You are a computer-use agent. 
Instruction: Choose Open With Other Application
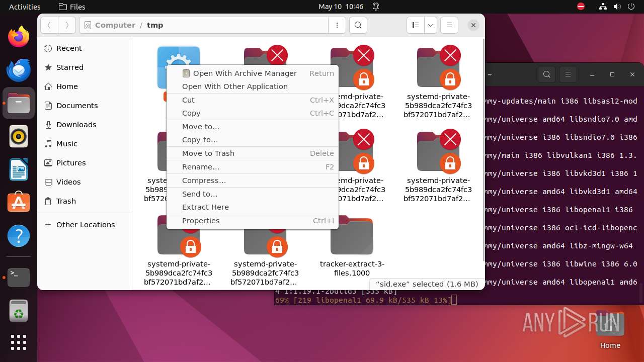point(253,86)
